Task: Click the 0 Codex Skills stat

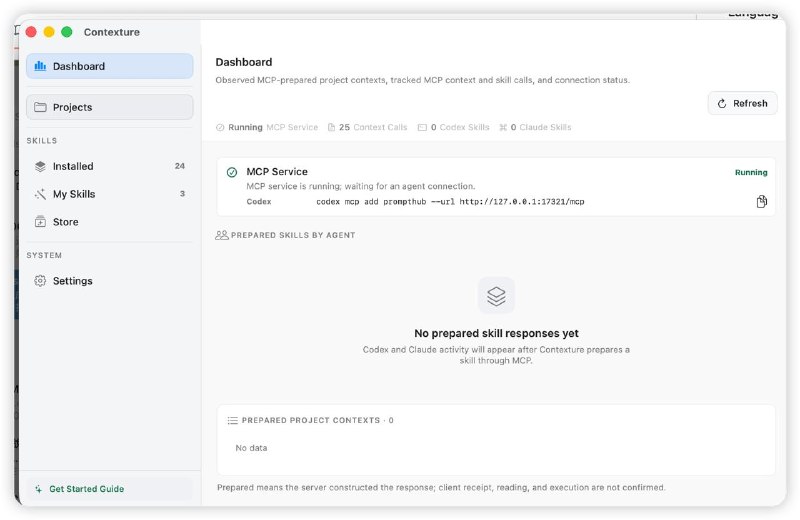Action: [454, 127]
